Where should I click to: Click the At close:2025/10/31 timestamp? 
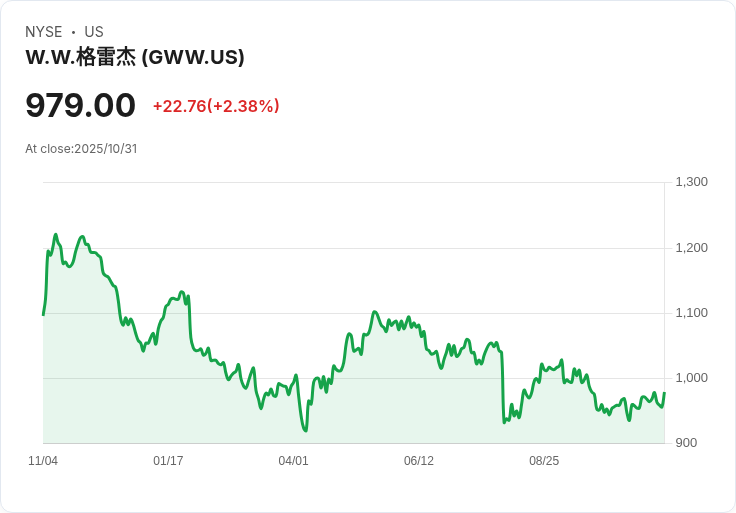[81, 149]
